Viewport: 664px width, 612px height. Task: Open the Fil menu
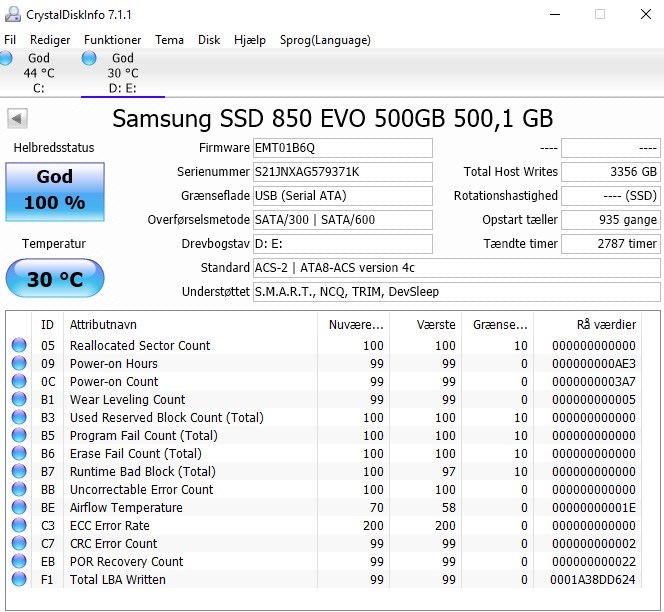coord(10,40)
